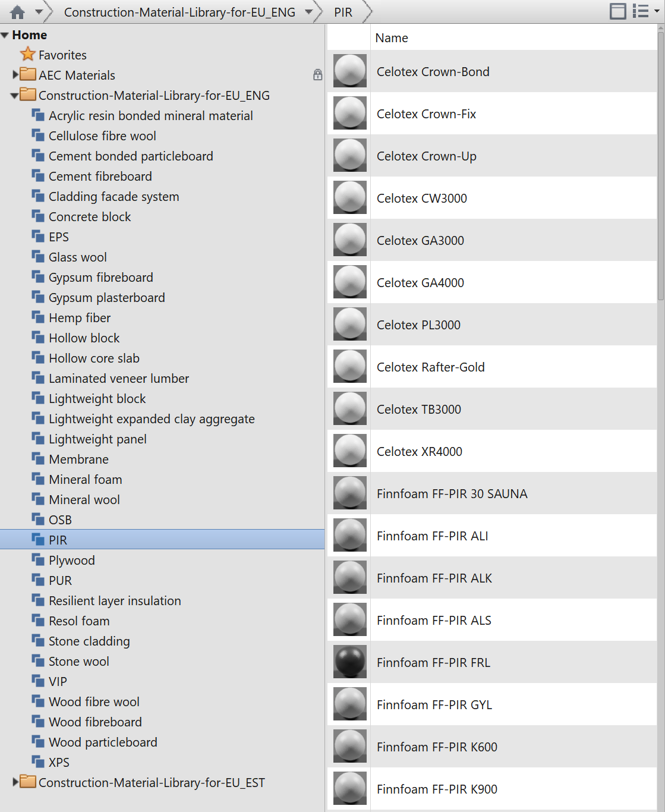Select the Construction-Material-Library-for-EU_ENG breadcrumb
The height and width of the screenshot is (812, 665).
[179, 12]
